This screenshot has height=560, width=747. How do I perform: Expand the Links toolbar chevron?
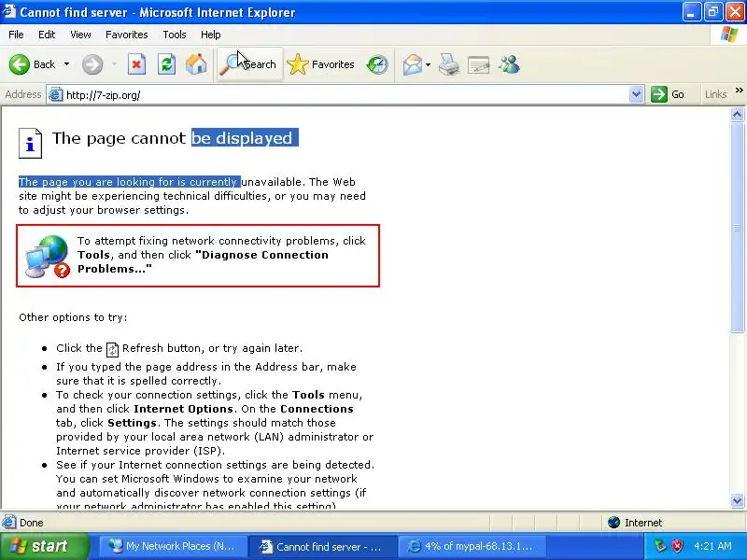[739, 91]
